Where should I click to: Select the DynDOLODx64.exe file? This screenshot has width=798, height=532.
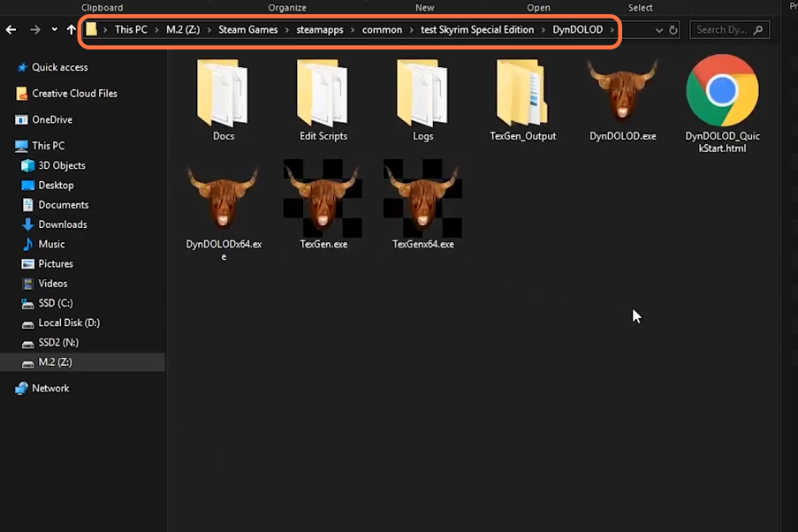(x=224, y=213)
